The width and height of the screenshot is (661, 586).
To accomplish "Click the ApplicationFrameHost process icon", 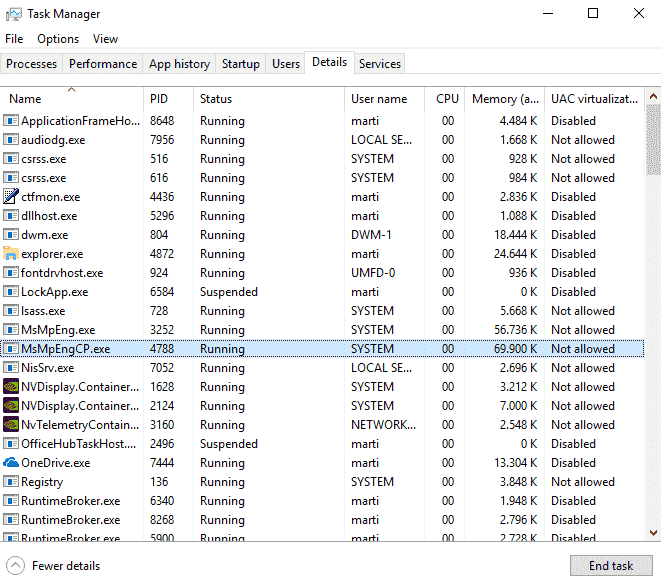I will point(11,121).
